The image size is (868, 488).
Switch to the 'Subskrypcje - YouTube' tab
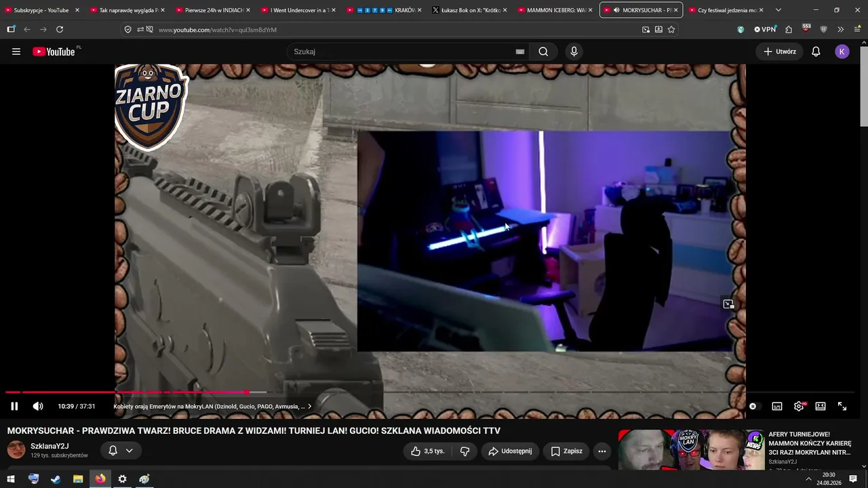pyautogui.click(x=42, y=10)
